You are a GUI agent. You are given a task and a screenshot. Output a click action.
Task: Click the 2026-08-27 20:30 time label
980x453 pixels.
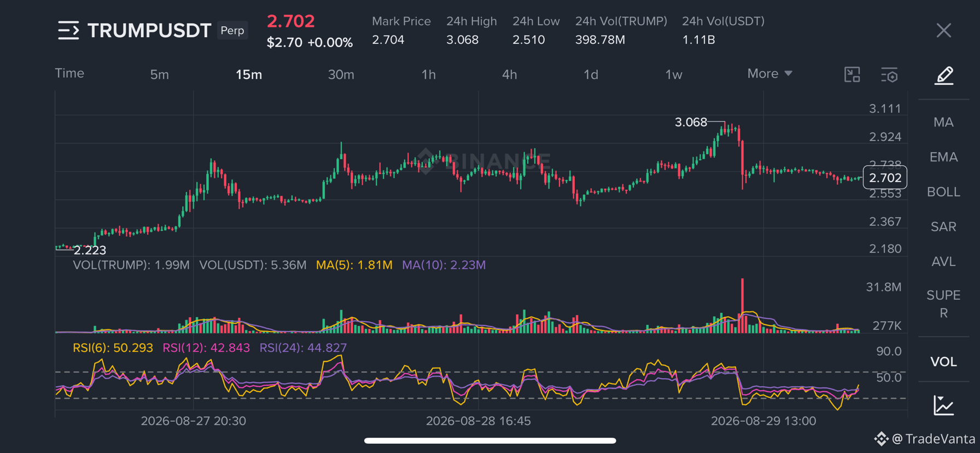pos(194,421)
